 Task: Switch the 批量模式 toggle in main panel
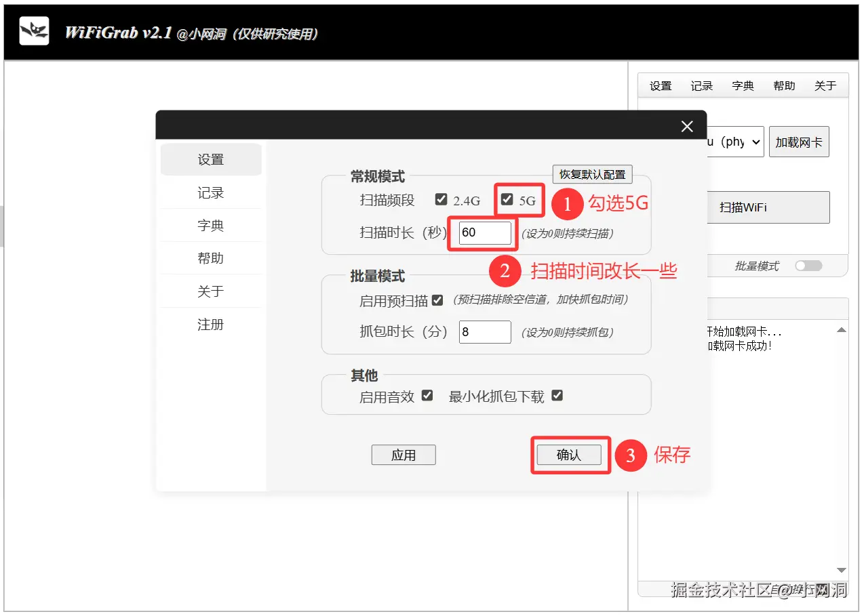coord(808,266)
